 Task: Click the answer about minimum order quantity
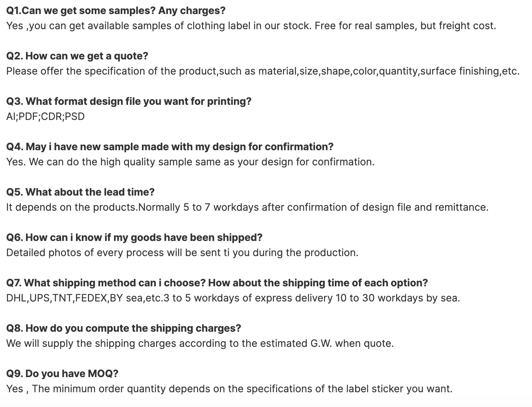tap(229, 389)
